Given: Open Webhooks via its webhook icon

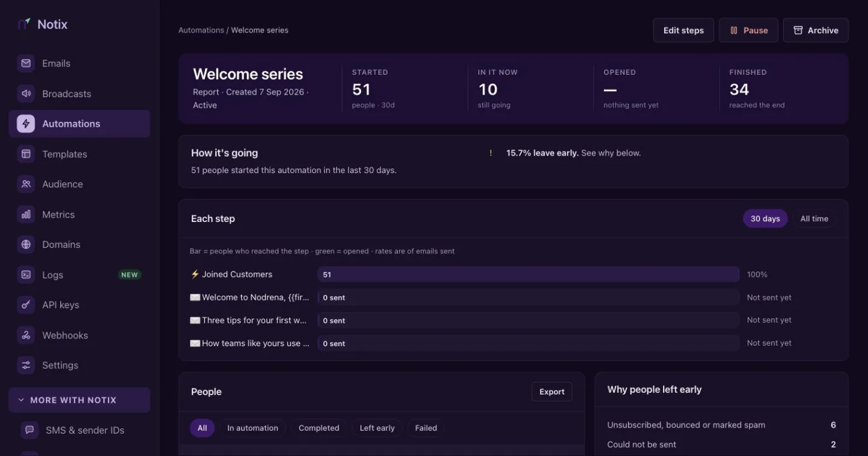Looking at the screenshot, I should click(26, 335).
